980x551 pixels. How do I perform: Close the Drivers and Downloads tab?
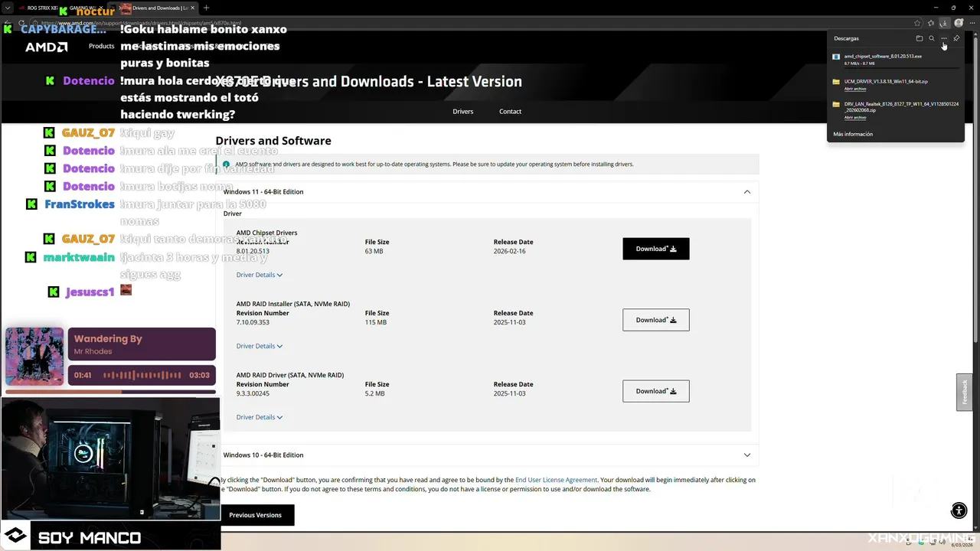(x=194, y=8)
